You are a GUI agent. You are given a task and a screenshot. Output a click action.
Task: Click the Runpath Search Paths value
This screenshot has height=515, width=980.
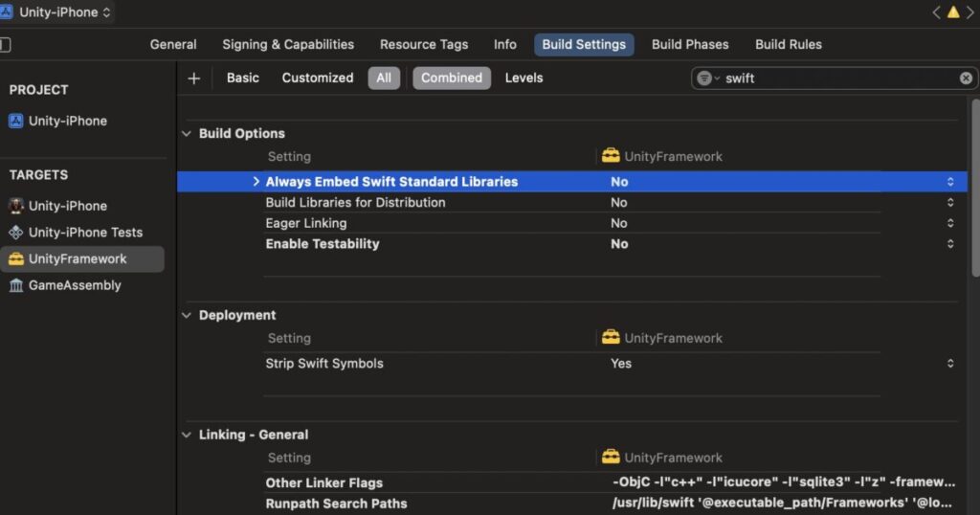[782, 503]
